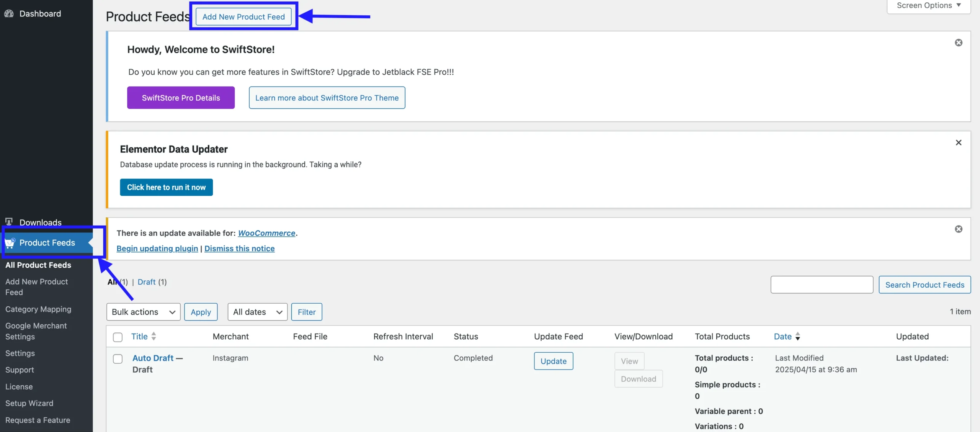This screenshot has height=432, width=980.
Task: Sort feeds using the Date arrows
Action: tap(797, 336)
